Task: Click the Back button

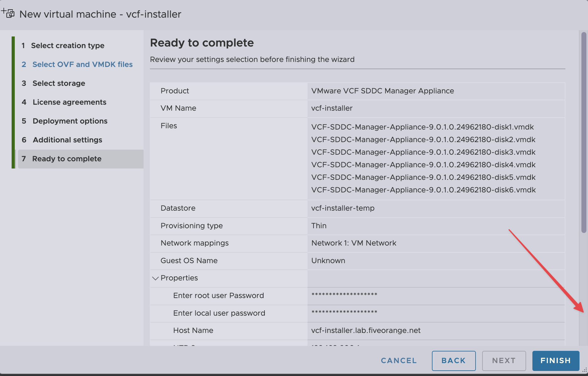Action: (x=453, y=361)
